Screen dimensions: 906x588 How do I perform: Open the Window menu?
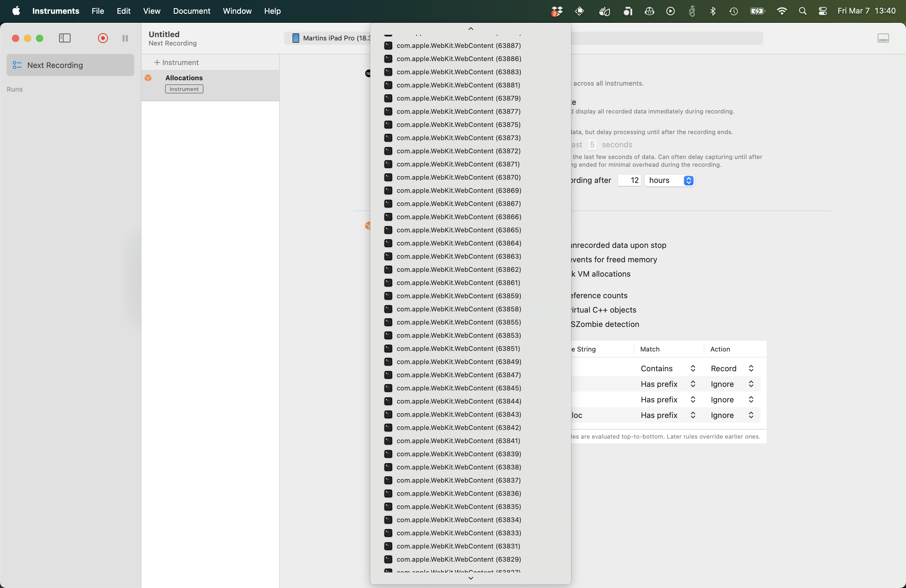point(237,11)
